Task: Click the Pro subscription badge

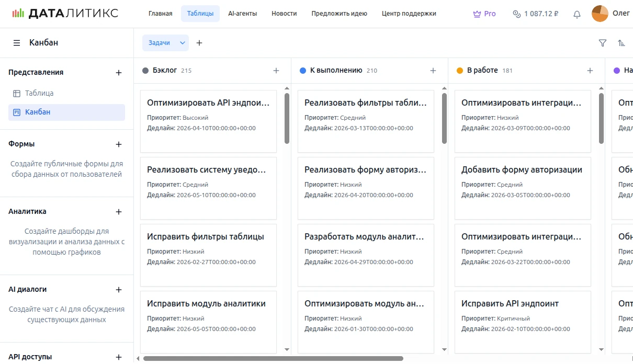Action: point(484,14)
